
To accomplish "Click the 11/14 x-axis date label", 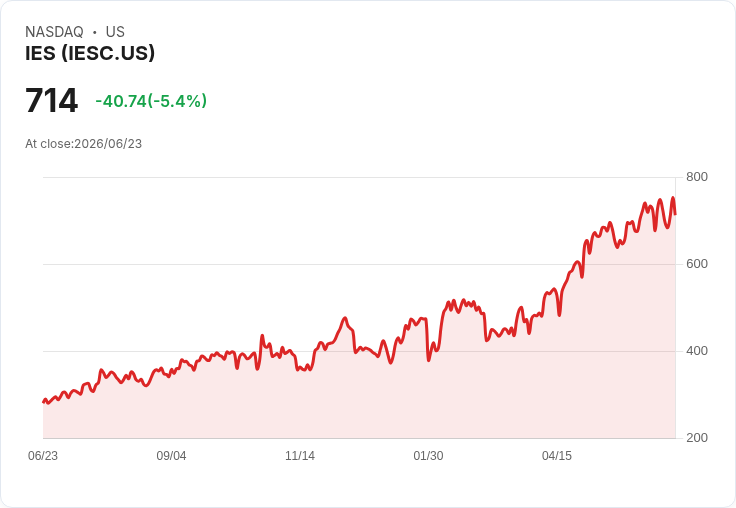I will [x=300, y=456].
